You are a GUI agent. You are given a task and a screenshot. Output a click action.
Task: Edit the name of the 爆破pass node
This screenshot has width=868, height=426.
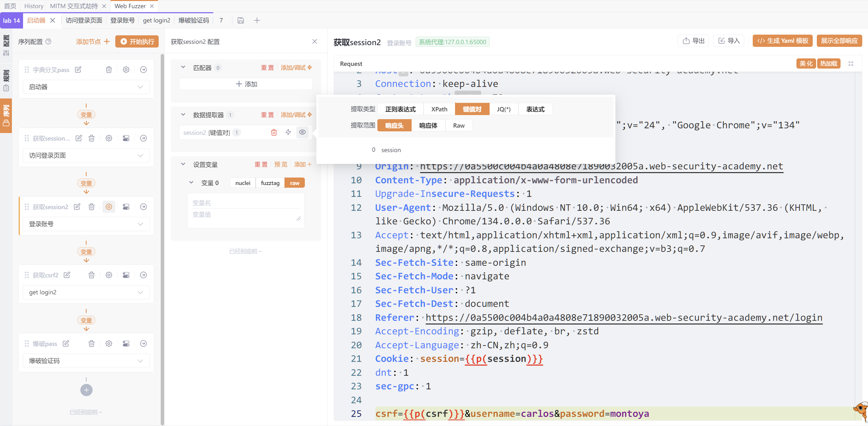(66, 344)
